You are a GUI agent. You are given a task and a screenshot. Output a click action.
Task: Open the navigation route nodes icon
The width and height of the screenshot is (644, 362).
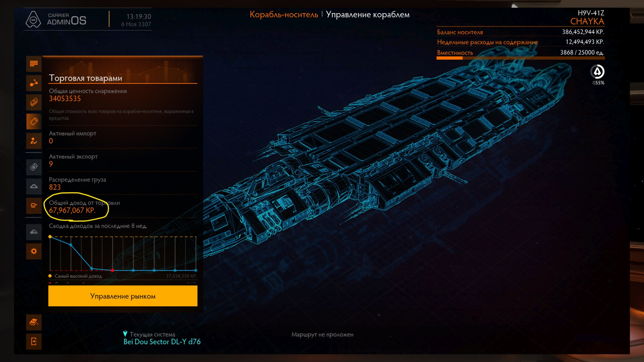pos(34,83)
